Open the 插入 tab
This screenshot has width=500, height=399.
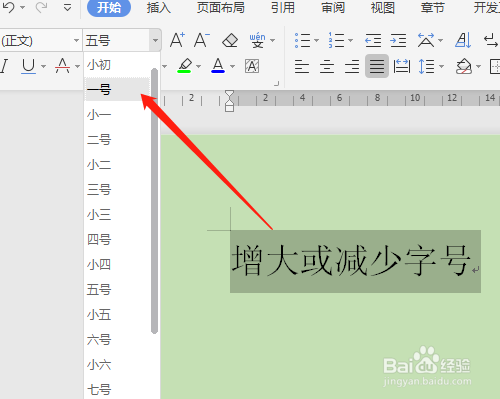[x=159, y=7]
